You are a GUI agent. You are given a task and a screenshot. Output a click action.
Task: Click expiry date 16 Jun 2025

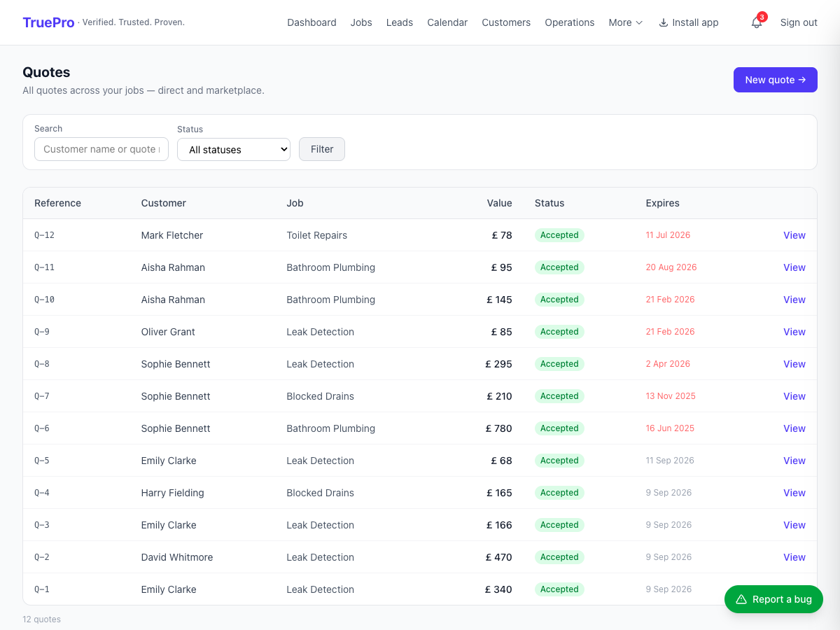[670, 428]
